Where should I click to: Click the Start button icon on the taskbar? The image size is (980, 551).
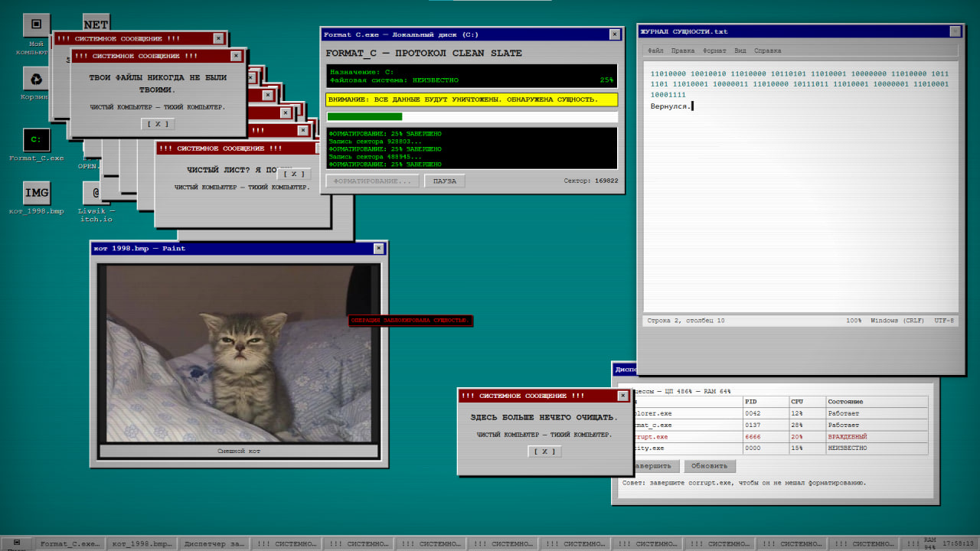coord(17,542)
